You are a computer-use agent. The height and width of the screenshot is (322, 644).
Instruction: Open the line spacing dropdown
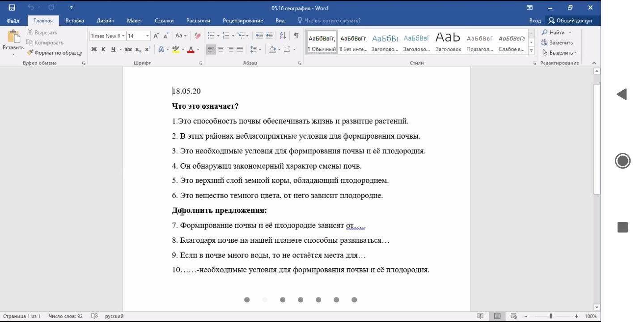coord(256,49)
